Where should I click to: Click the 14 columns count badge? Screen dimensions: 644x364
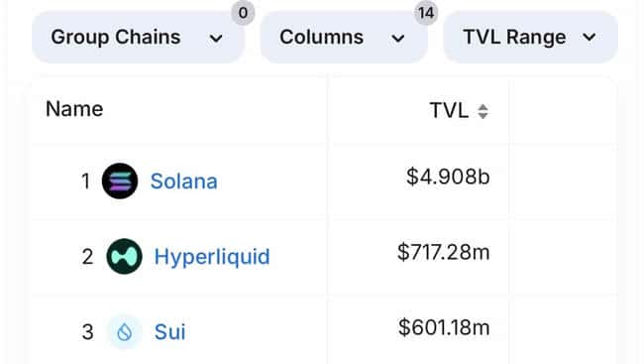pos(426,13)
